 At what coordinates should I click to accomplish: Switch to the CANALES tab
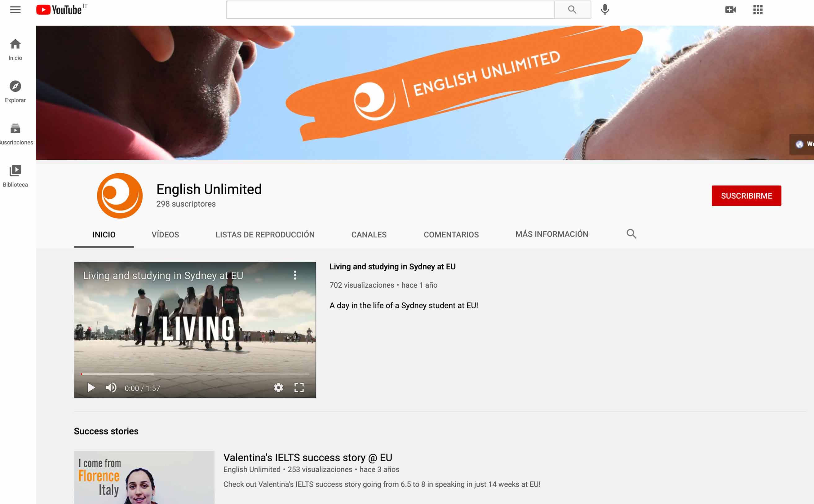[x=369, y=235]
